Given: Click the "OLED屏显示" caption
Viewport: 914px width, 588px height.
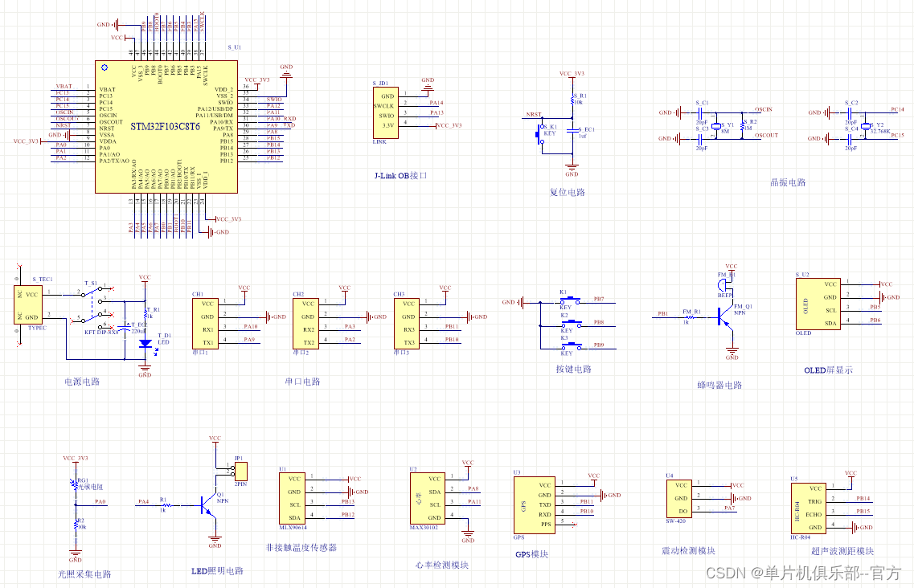Looking at the screenshot, I should tap(828, 370).
